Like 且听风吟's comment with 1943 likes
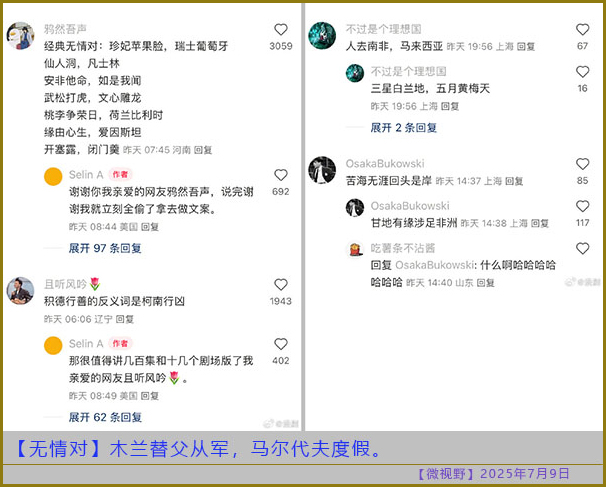This screenshot has height=487, width=606. tap(281, 285)
